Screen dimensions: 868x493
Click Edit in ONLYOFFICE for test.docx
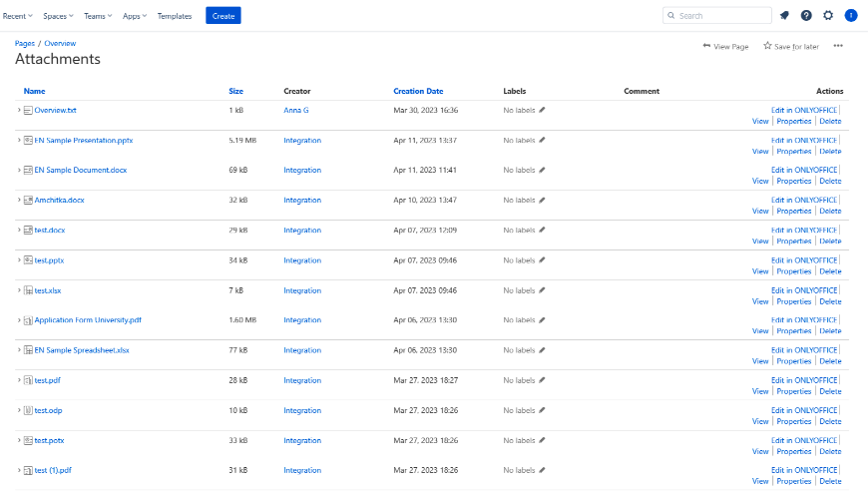click(x=804, y=230)
